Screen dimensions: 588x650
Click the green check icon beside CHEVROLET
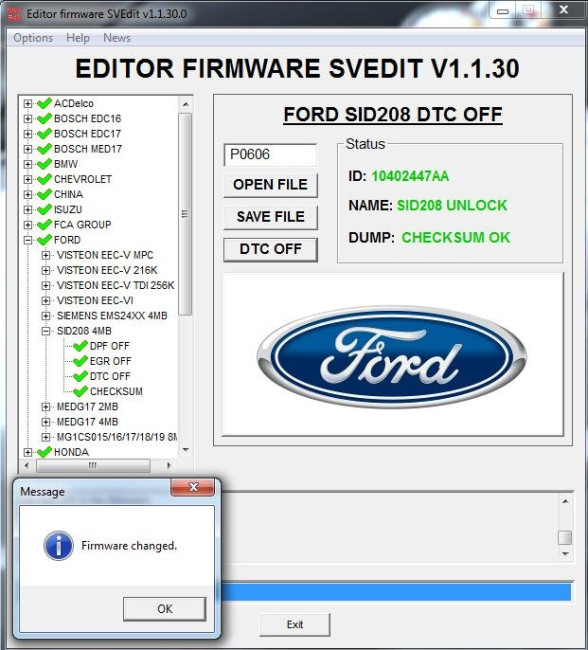pyautogui.click(x=44, y=179)
